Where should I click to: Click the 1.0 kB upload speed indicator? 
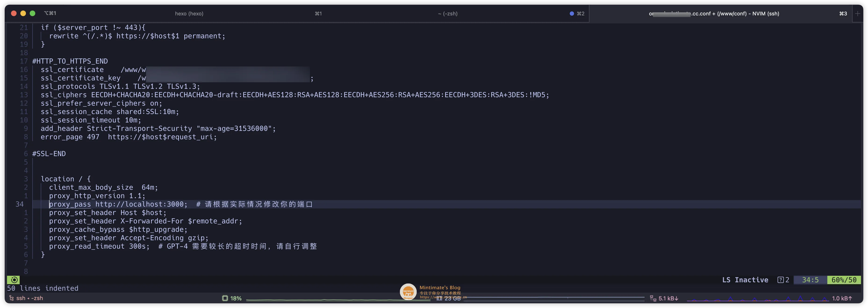pos(842,298)
